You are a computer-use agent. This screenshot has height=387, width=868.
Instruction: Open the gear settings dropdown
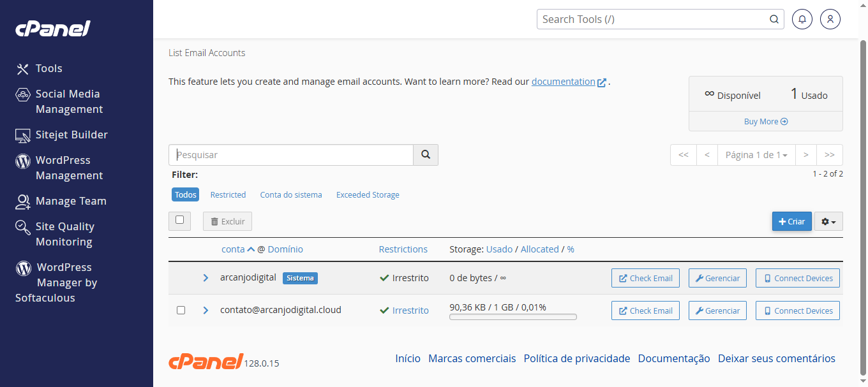(828, 221)
